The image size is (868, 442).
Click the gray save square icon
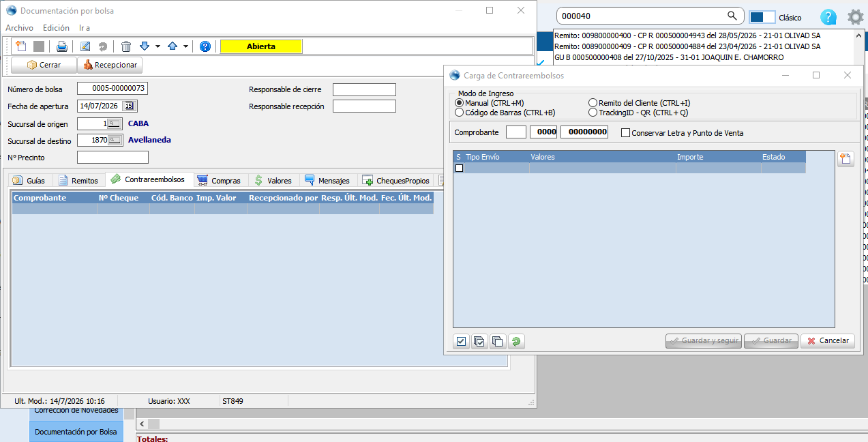(x=39, y=46)
